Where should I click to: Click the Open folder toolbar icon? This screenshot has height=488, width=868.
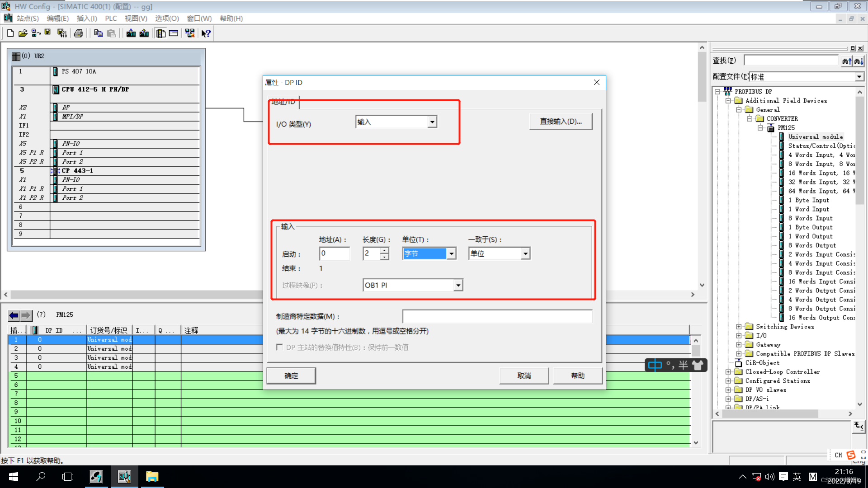23,33
